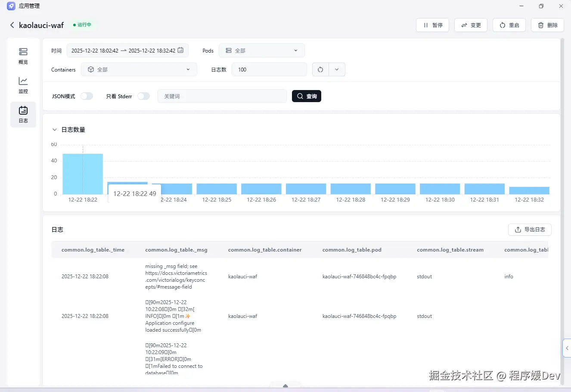This screenshot has height=392, width=571.
Task: Click the 'Application configure loaded successfully' message cell
Action: (173, 316)
